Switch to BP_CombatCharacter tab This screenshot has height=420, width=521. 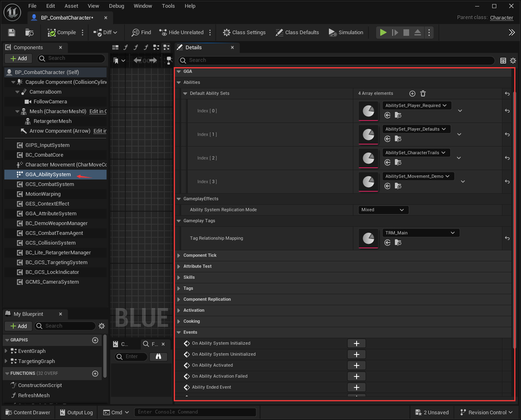tap(67, 17)
